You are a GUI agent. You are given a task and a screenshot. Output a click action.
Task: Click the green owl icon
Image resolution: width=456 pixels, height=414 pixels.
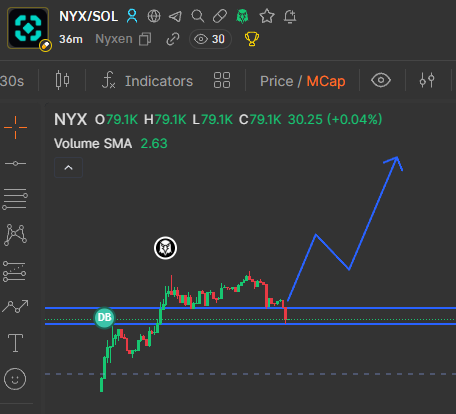[x=242, y=16]
